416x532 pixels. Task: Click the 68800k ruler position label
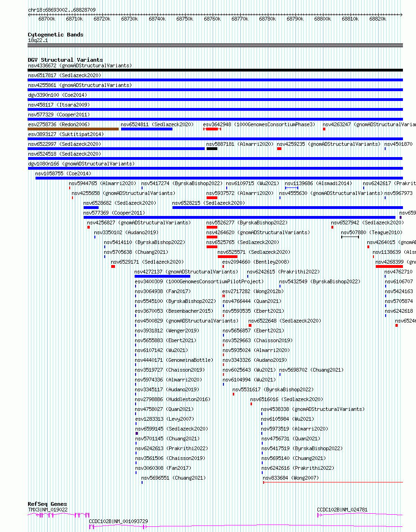pos(323,19)
